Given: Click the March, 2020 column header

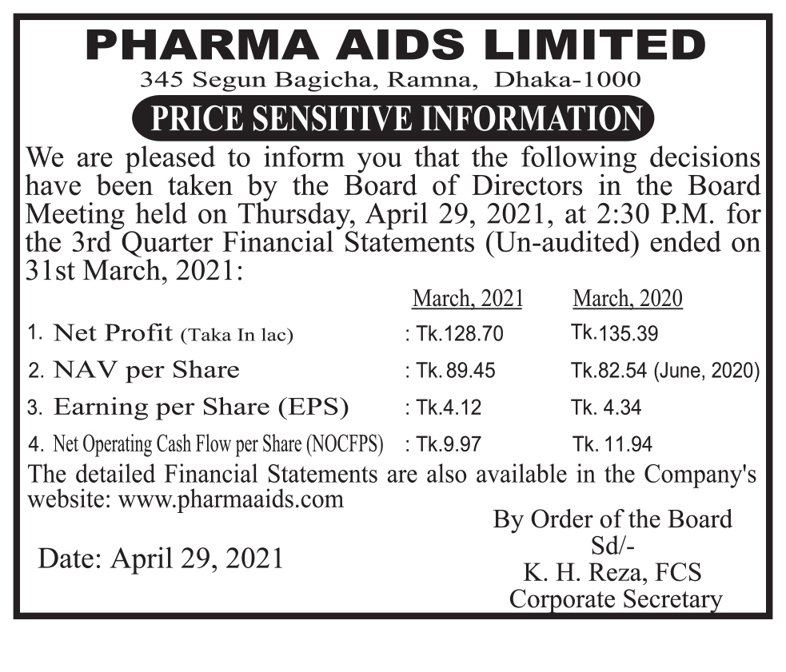Looking at the screenshot, I should click(x=628, y=300).
